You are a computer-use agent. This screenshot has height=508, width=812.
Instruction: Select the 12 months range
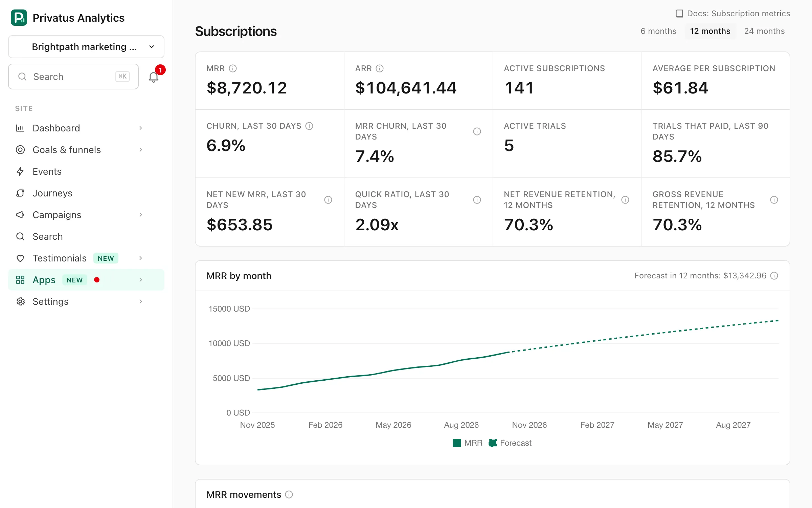(710, 31)
